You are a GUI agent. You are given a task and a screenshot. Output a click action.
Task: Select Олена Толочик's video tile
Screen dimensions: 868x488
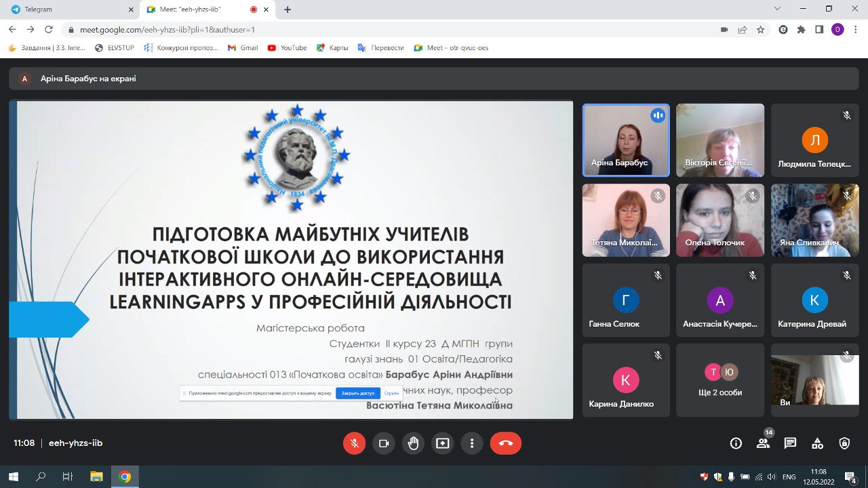pyautogui.click(x=720, y=220)
